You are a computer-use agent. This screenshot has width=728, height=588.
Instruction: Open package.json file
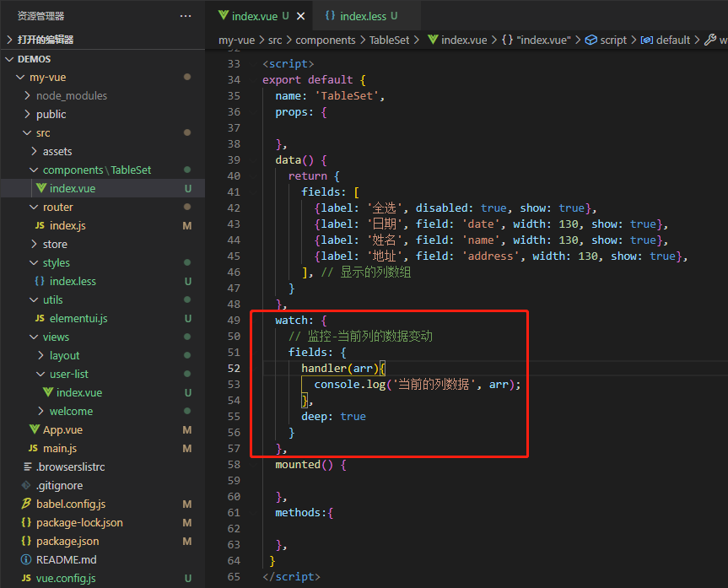[103, 542]
